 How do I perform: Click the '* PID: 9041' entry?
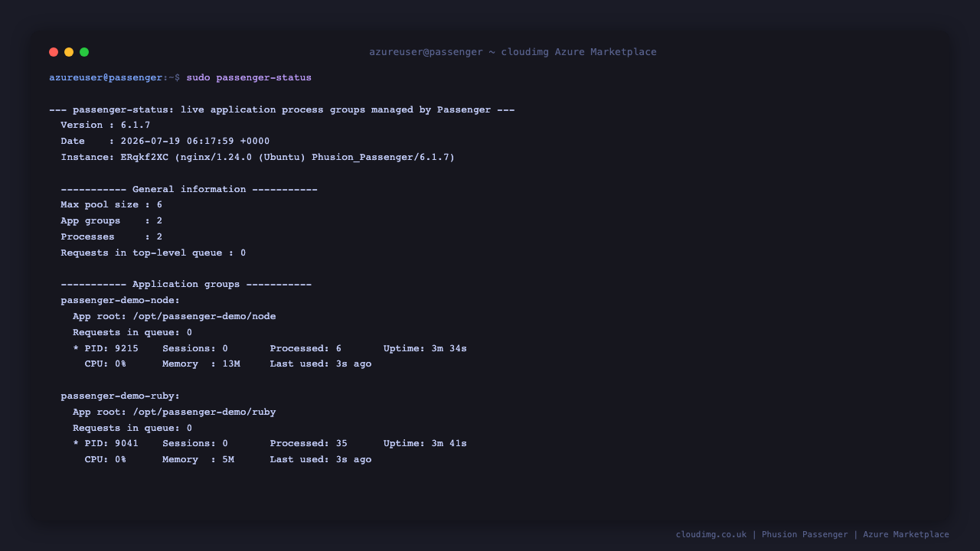106,444
